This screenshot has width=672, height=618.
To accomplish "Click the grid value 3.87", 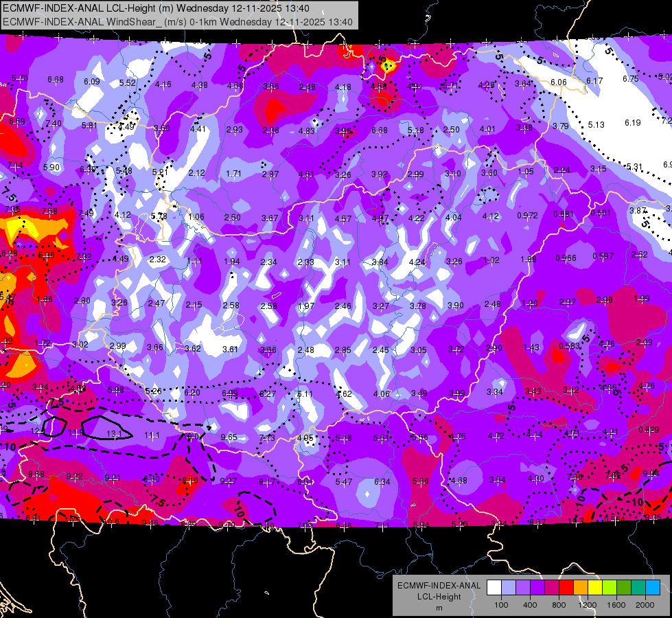I will click(638, 211).
